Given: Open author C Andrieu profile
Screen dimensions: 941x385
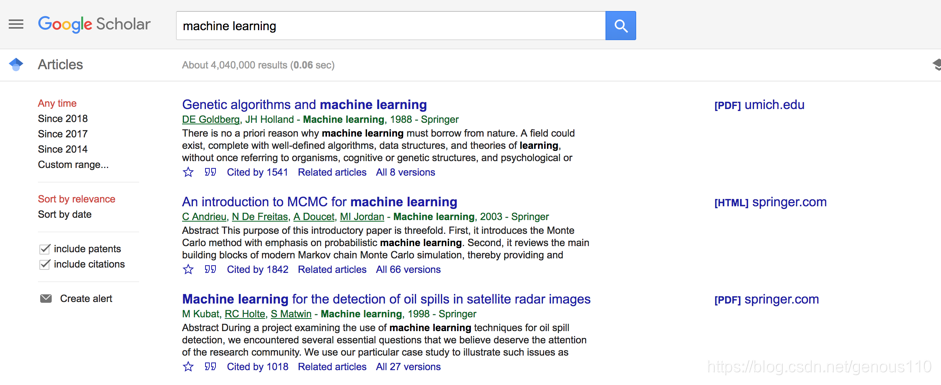Looking at the screenshot, I should [204, 216].
